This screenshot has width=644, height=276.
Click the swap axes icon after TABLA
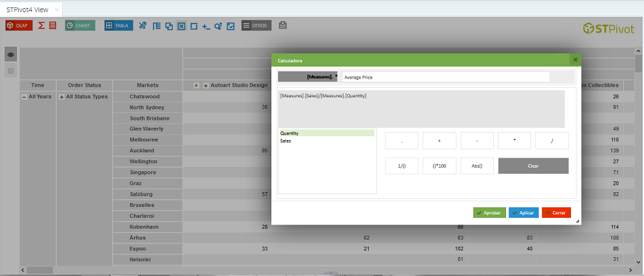click(x=143, y=26)
